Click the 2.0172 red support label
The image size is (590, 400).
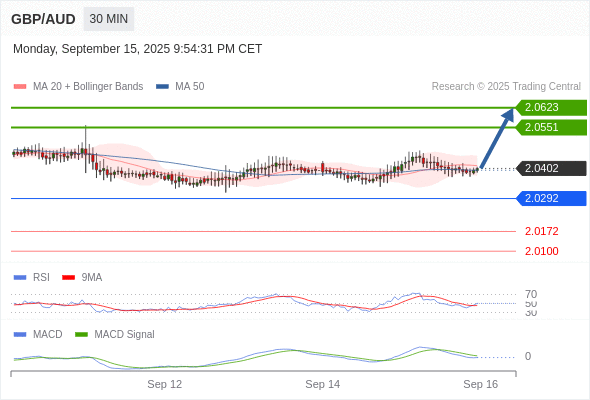tap(541, 231)
